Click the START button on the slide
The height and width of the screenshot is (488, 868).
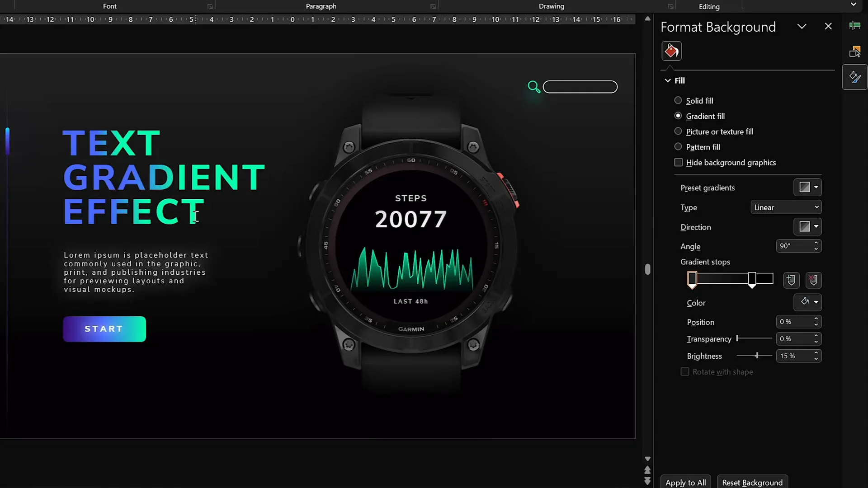(104, 329)
